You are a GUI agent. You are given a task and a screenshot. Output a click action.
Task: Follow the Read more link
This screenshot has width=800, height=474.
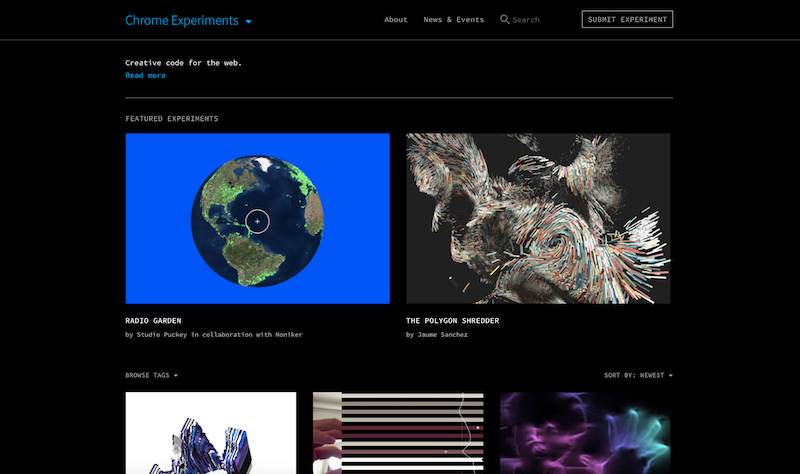pos(145,75)
